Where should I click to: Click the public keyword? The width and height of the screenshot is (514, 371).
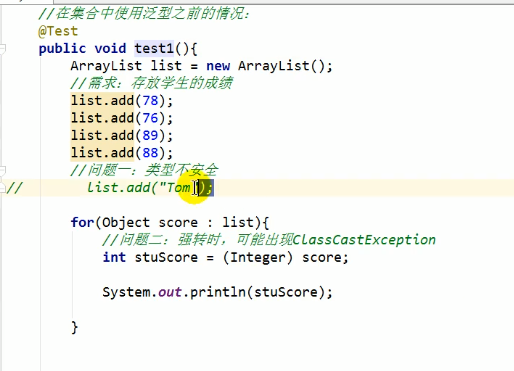pyautogui.click(x=62, y=49)
